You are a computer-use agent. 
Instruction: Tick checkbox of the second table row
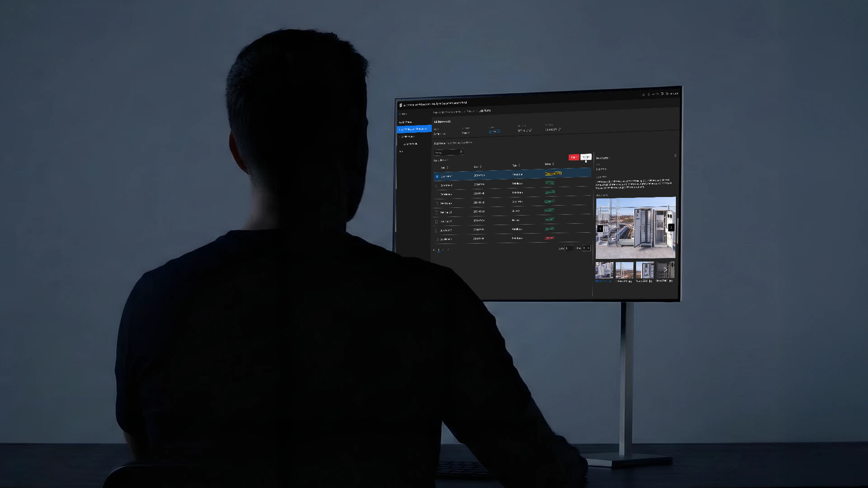(x=437, y=186)
